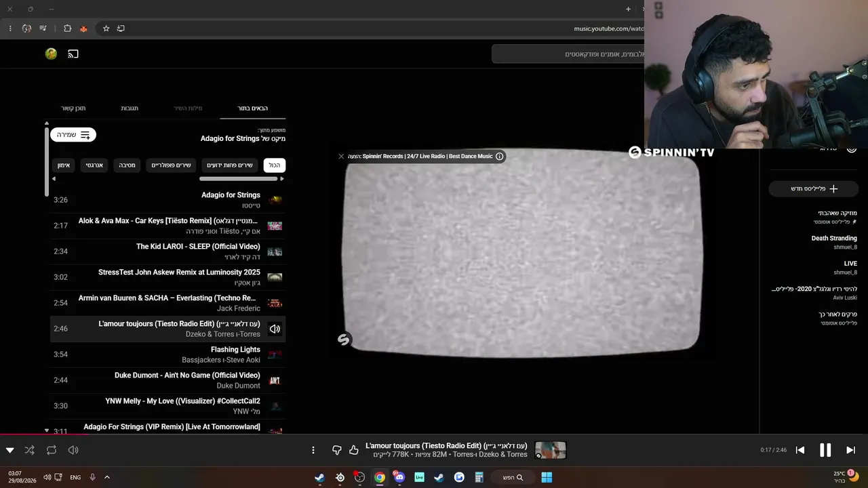Image resolution: width=868 pixels, height=488 pixels.
Task: Open the browser media controls icon
Action: click(x=43, y=28)
